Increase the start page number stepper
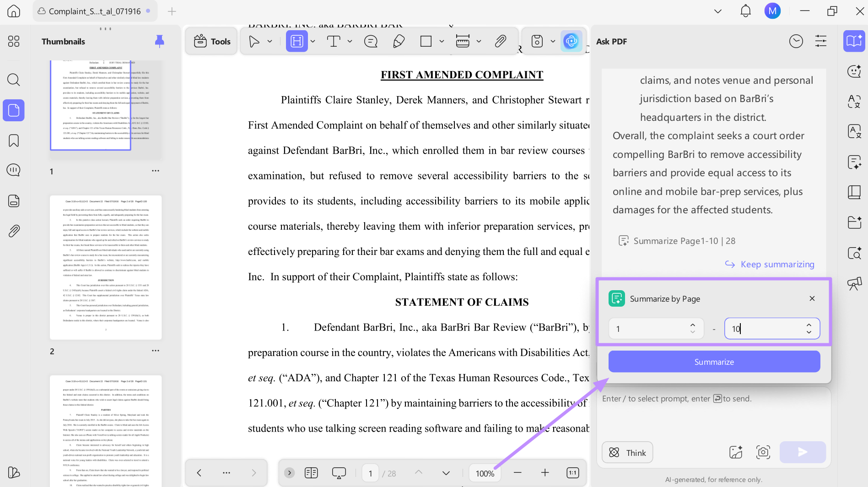Screen dimensions: 868x487 (693, 325)
